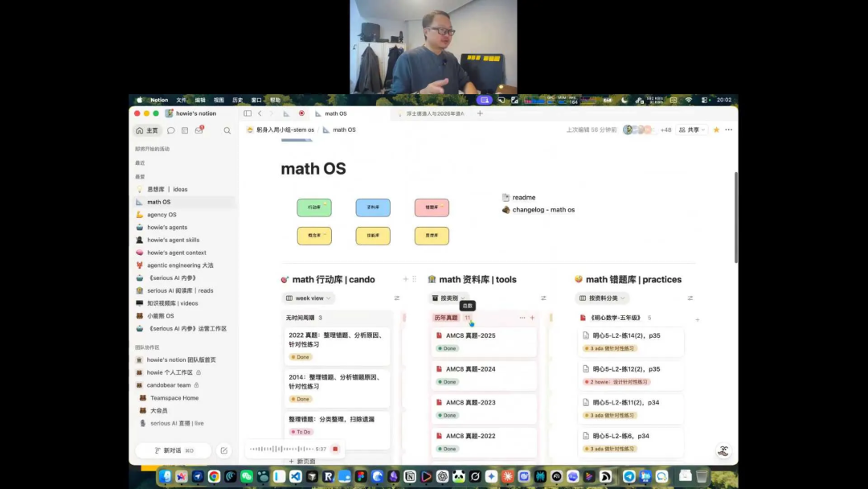Collapse the sidebar with the panel icon
Image resolution: width=868 pixels, height=489 pixels.
248,113
